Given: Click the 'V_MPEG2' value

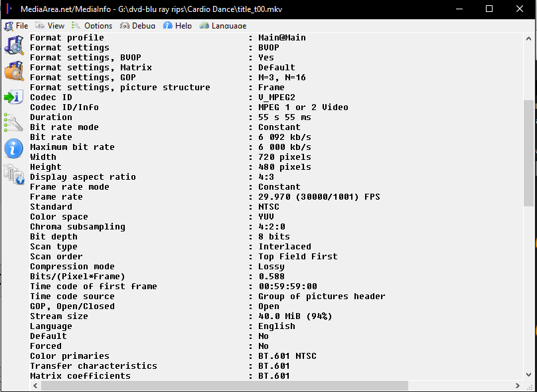Looking at the screenshot, I should (277, 98).
